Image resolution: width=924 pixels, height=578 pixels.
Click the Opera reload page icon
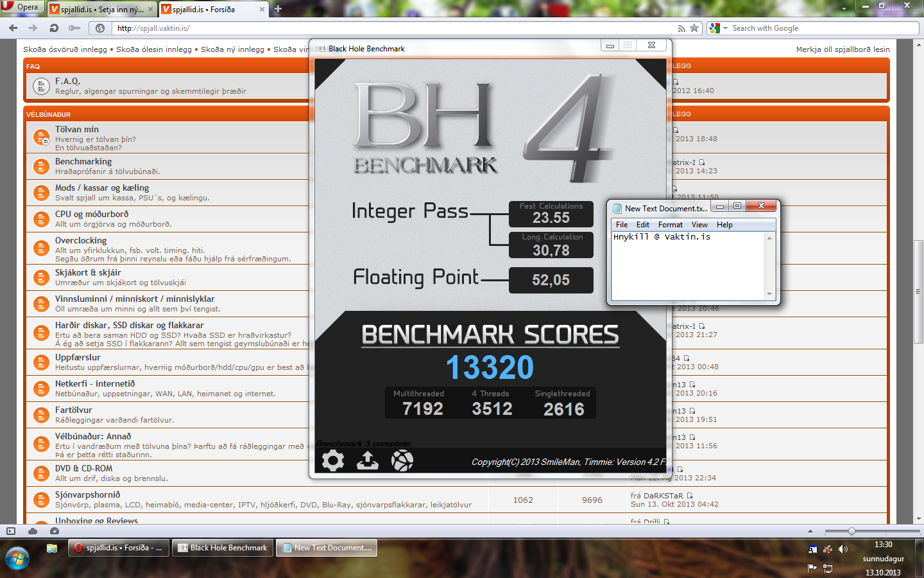pos(54,28)
